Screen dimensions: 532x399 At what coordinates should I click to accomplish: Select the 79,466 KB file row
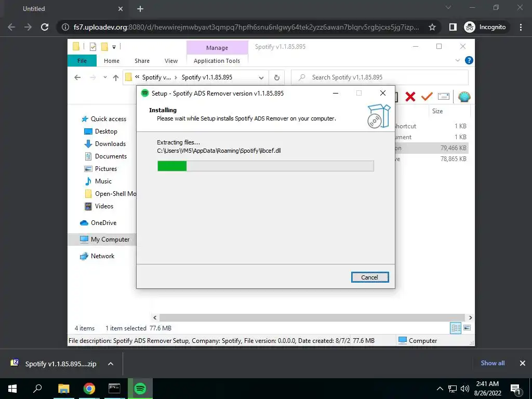(x=431, y=148)
